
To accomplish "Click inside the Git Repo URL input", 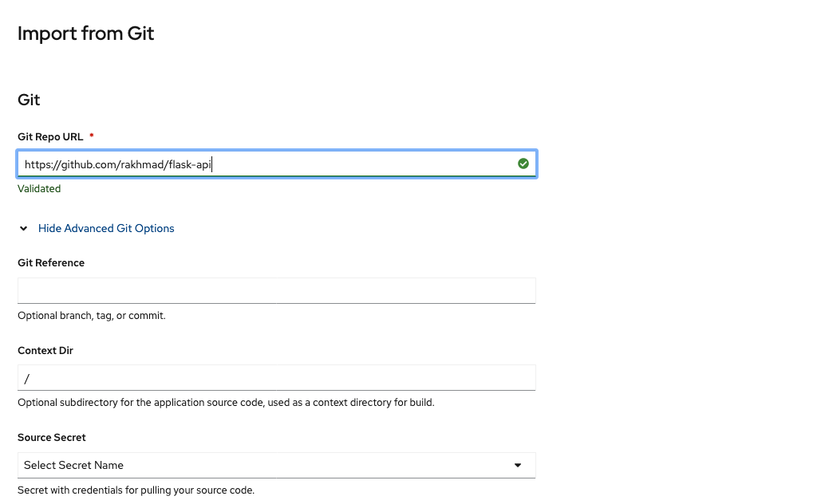I will coord(276,163).
